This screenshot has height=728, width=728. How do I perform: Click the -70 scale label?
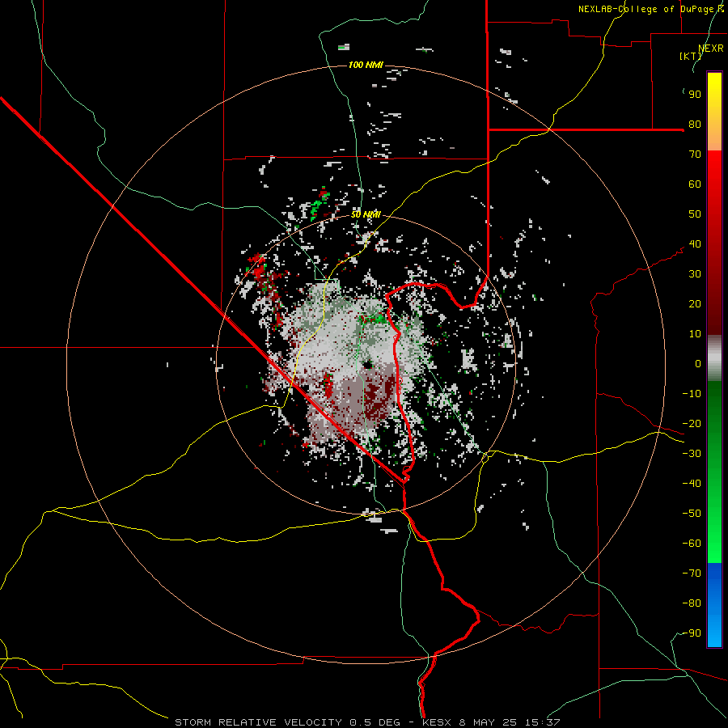692,574
